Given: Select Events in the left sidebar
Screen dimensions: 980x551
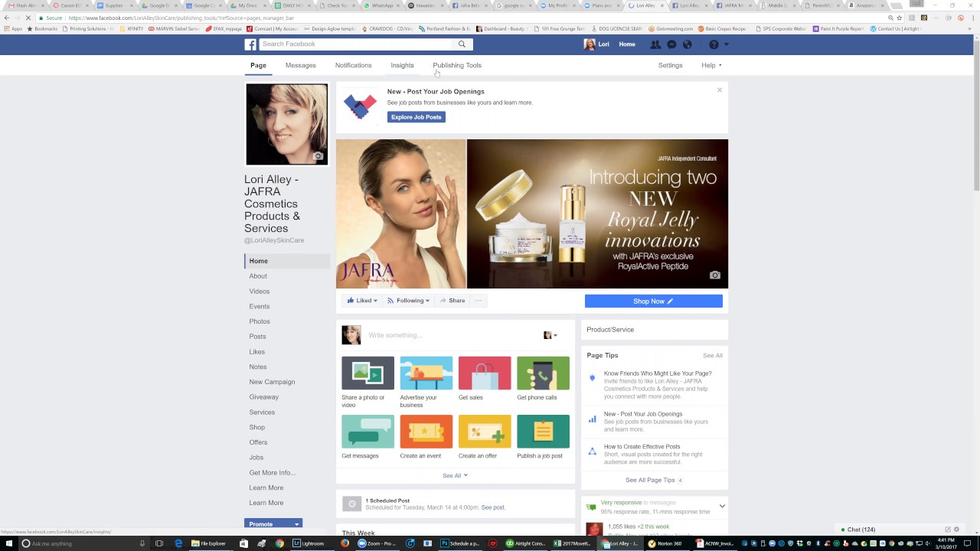Looking at the screenshot, I should click(259, 307).
